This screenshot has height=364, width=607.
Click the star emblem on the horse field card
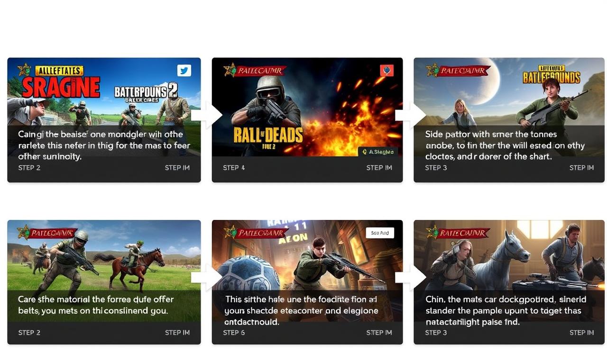tap(24, 232)
